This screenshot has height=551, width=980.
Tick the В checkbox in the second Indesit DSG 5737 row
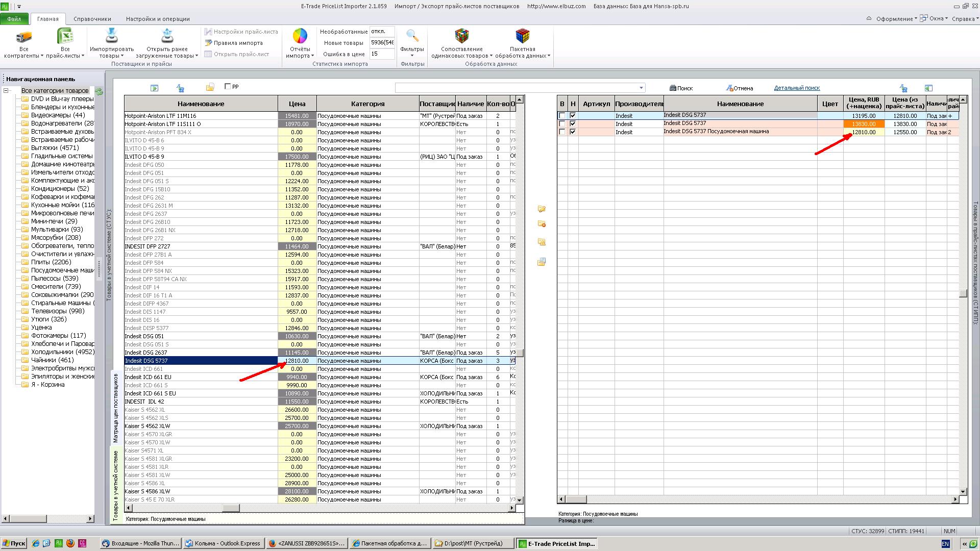click(562, 124)
